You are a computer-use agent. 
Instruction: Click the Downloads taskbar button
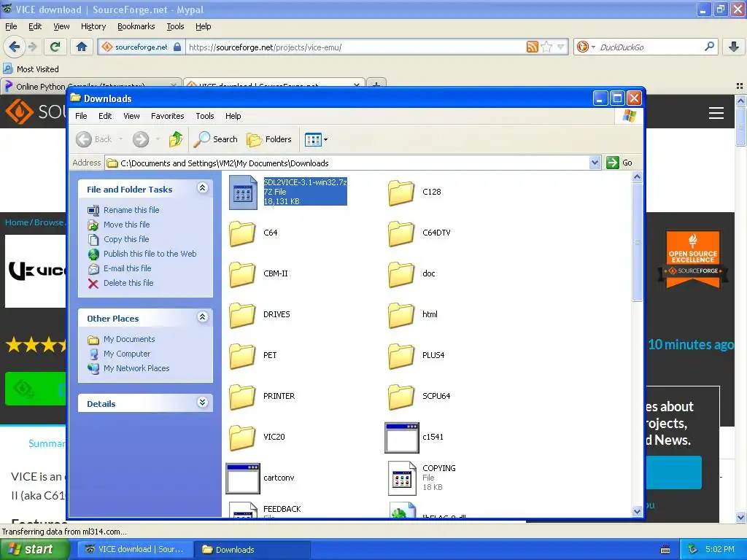point(252,549)
